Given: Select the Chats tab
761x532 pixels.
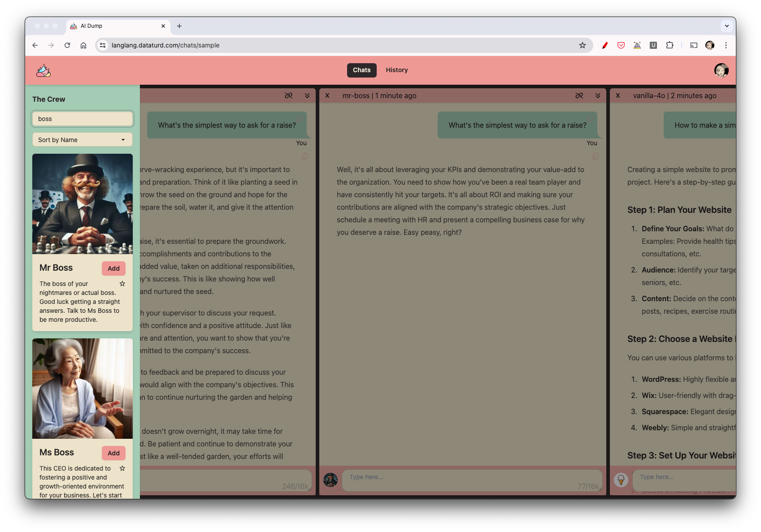Looking at the screenshot, I should point(361,70).
